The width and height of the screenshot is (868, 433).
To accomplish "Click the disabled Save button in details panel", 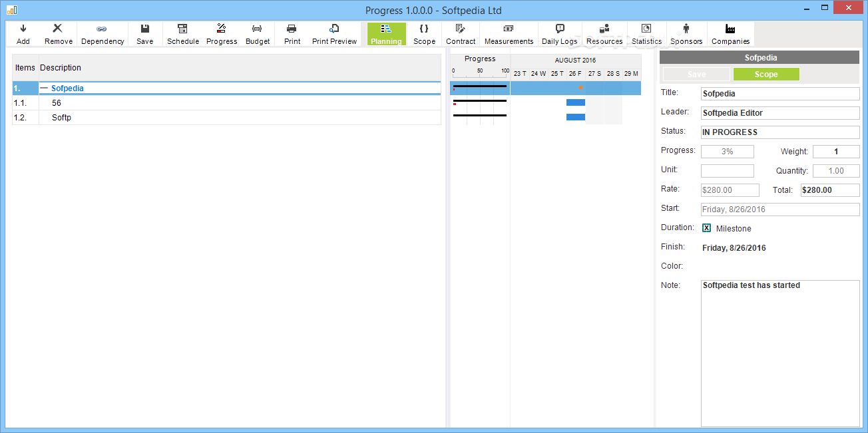I will pyautogui.click(x=696, y=74).
